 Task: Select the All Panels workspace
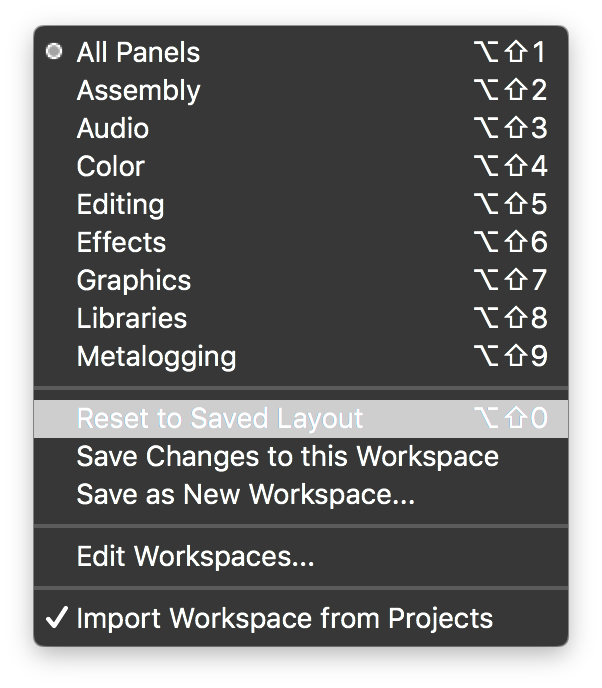(138, 53)
